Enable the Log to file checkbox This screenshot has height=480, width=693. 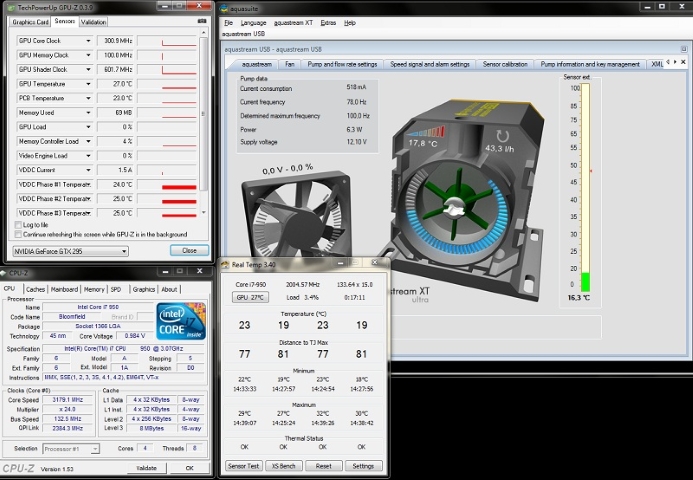click(17, 225)
